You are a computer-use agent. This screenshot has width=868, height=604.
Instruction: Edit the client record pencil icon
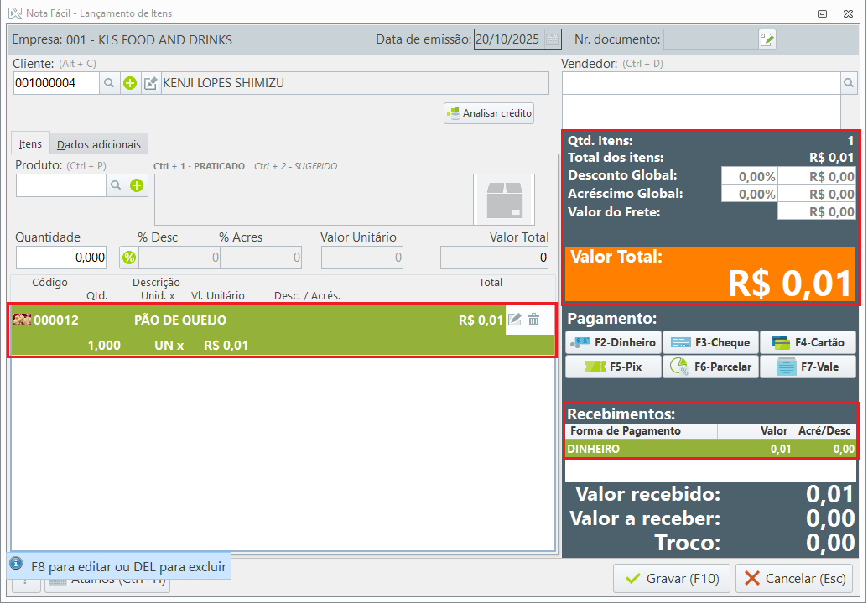pos(151,83)
